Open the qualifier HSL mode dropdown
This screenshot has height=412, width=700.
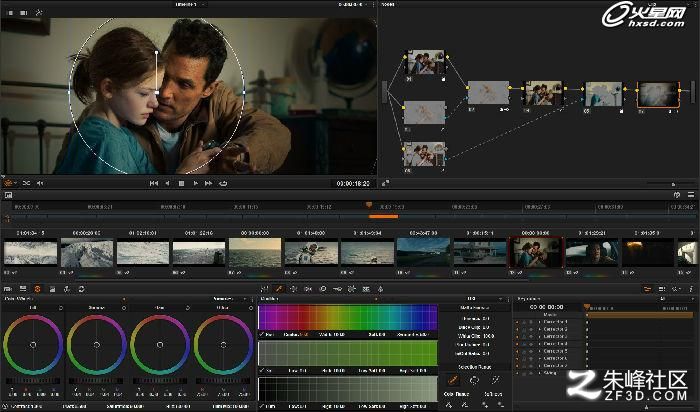[x=485, y=299]
